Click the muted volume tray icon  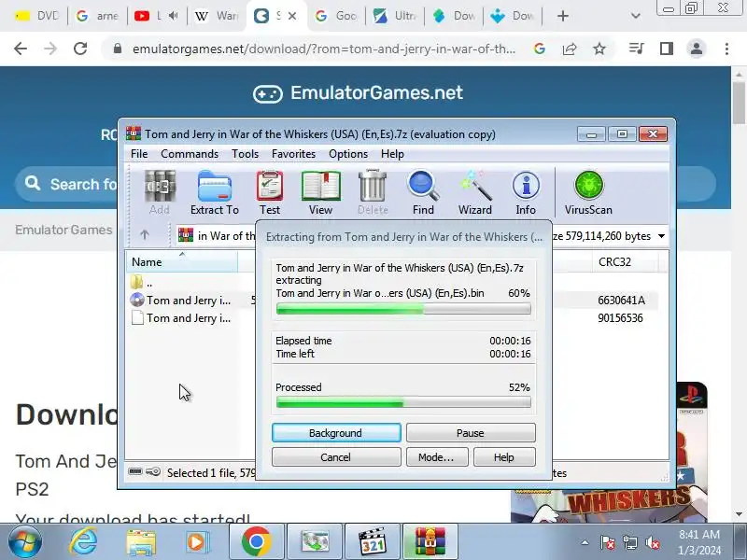(x=652, y=542)
